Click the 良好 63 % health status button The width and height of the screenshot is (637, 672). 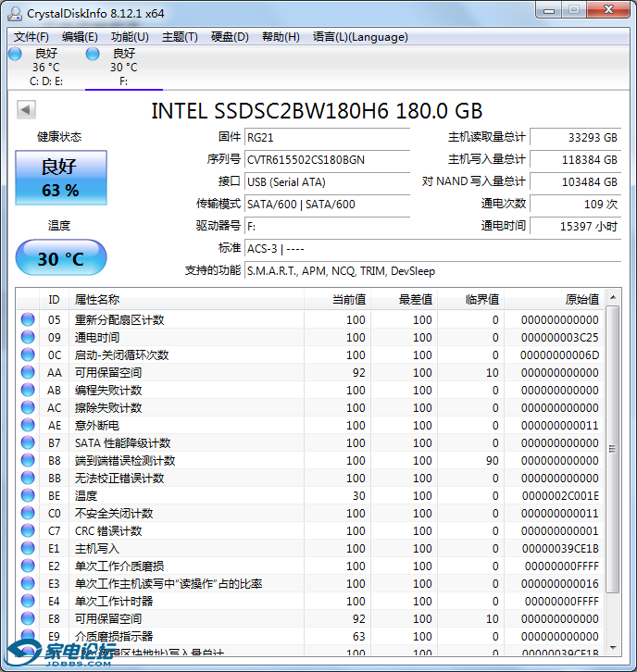point(61,178)
